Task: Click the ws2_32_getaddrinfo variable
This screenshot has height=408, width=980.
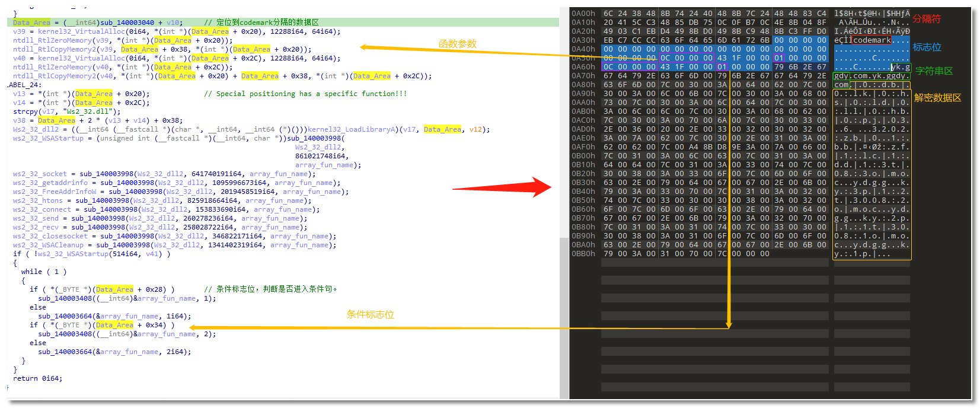Action: [x=50, y=183]
